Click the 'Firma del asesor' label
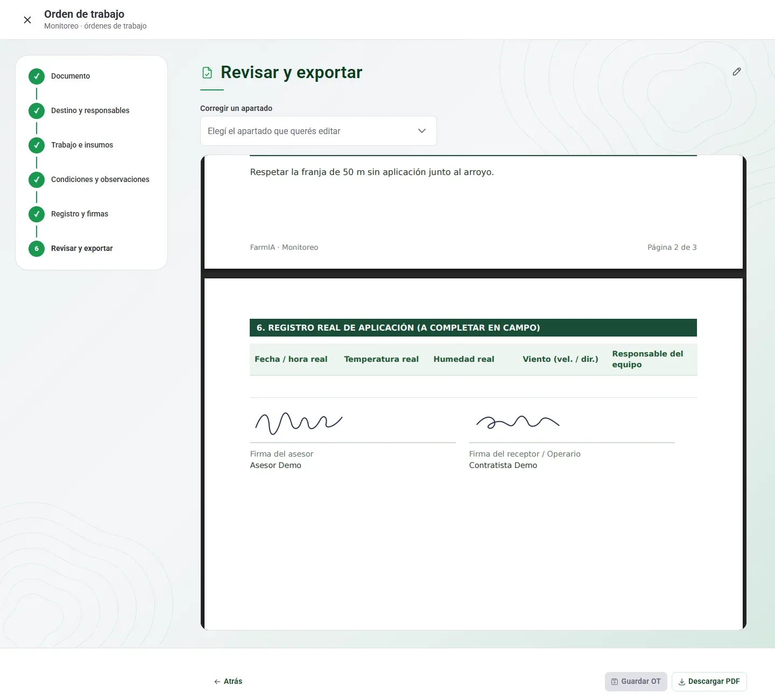This screenshot has height=700, width=775. (x=281, y=454)
